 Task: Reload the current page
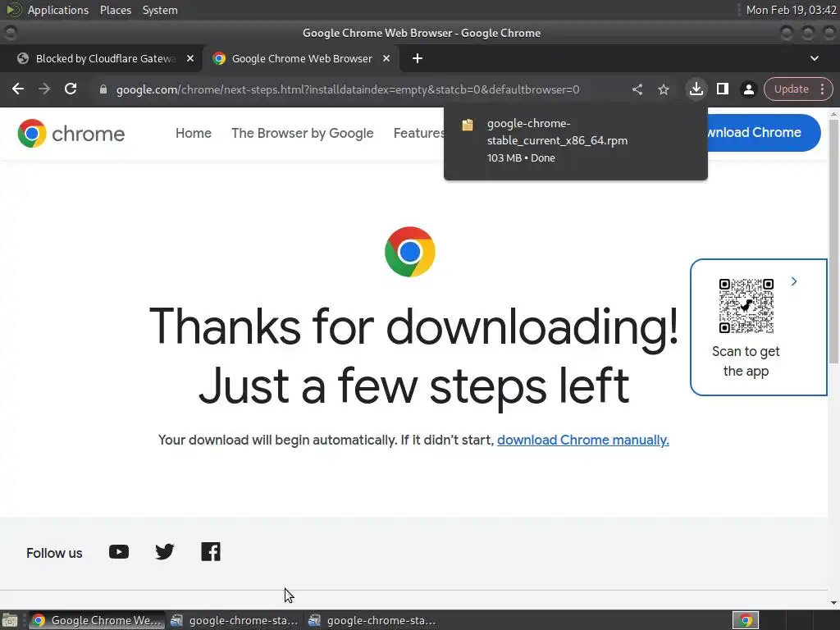[x=71, y=89]
